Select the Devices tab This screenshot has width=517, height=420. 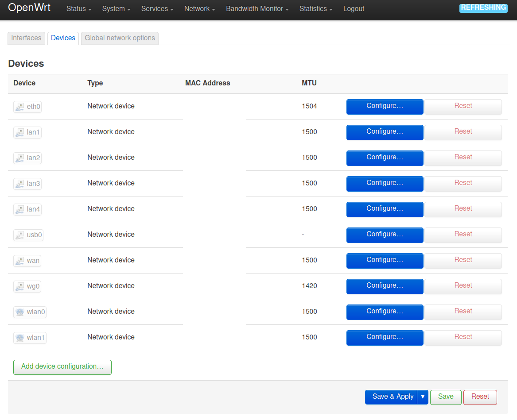click(63, 38)
